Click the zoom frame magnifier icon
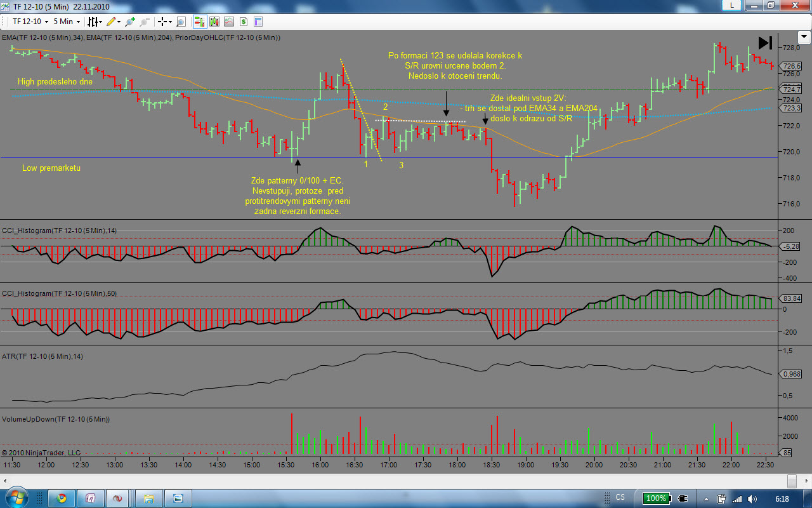 (181, 22)
